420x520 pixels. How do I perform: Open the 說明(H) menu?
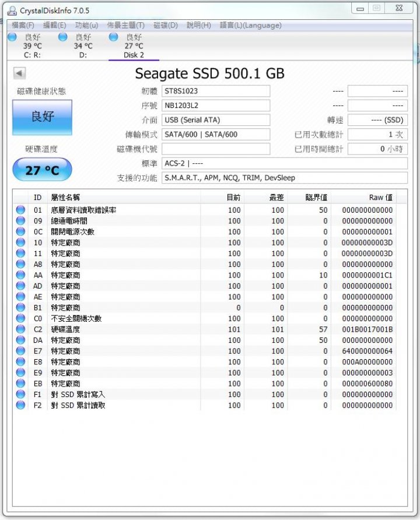(x=198, y=25)
